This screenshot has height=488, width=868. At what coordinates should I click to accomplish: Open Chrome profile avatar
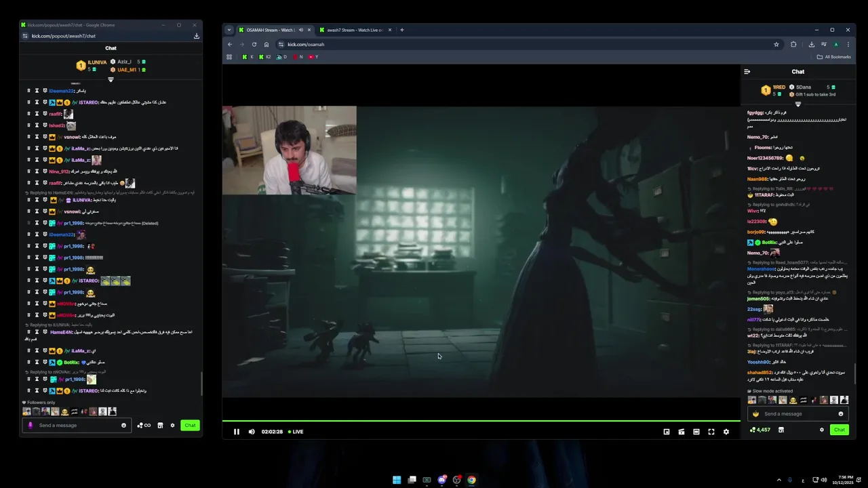[x=835, y=45]
